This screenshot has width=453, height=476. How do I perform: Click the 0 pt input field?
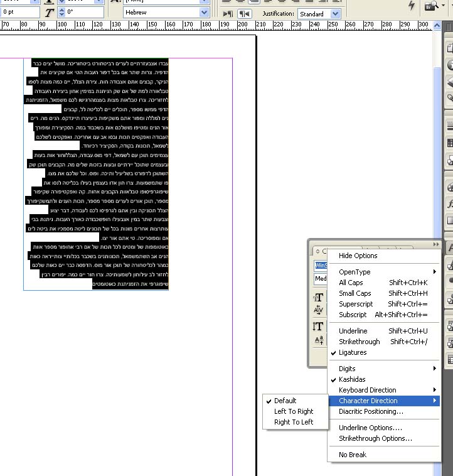20,12
